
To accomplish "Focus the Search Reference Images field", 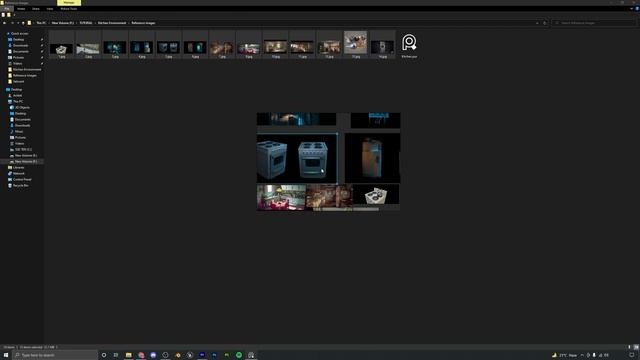I will 593,23.
